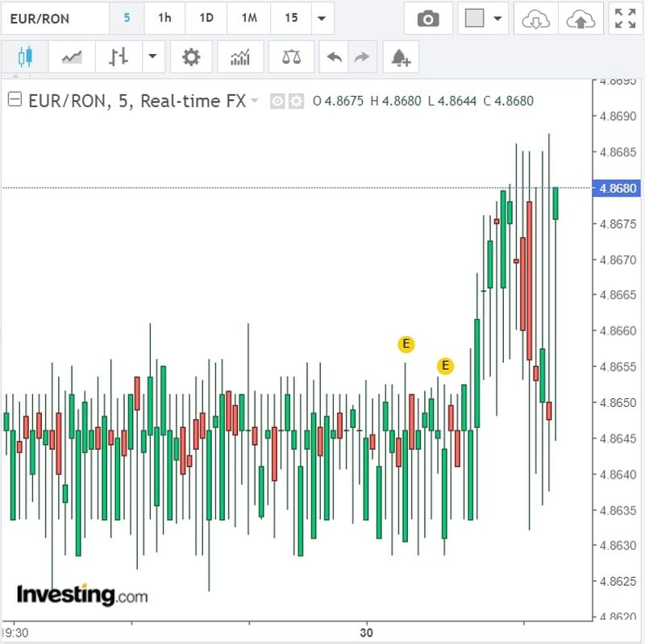Collapse the EUR/RON legend with minus box
This screenshot has height=644, width=645.
pyautogui.click(x=15, y=101)
